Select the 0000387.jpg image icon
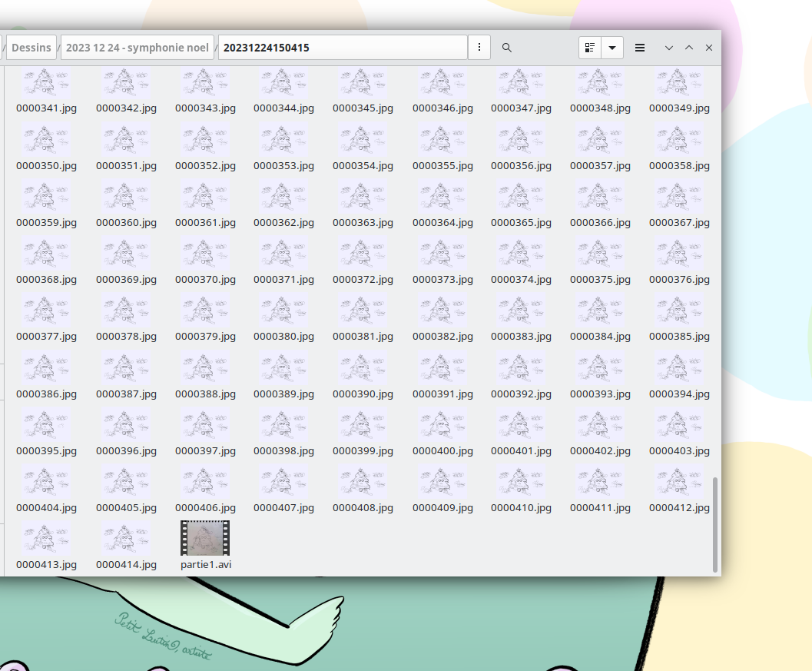 tap(126, 368)
